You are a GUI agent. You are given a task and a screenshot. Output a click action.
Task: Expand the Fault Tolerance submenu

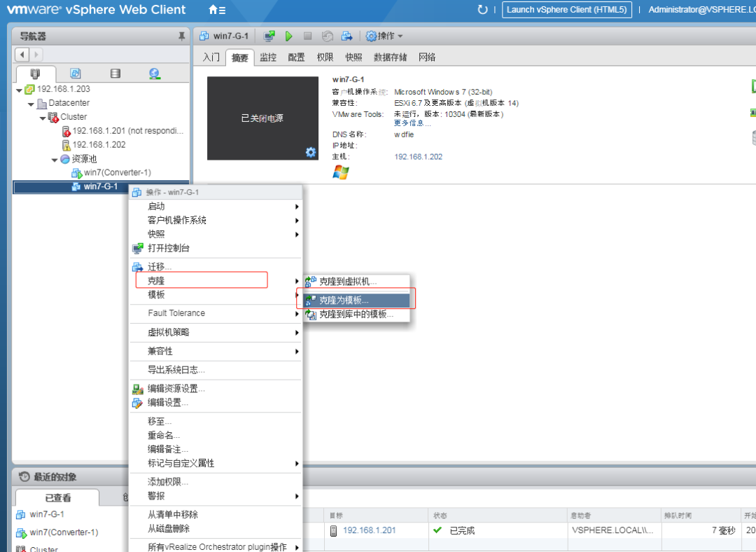pyautogui.click(x=216, y=314)
